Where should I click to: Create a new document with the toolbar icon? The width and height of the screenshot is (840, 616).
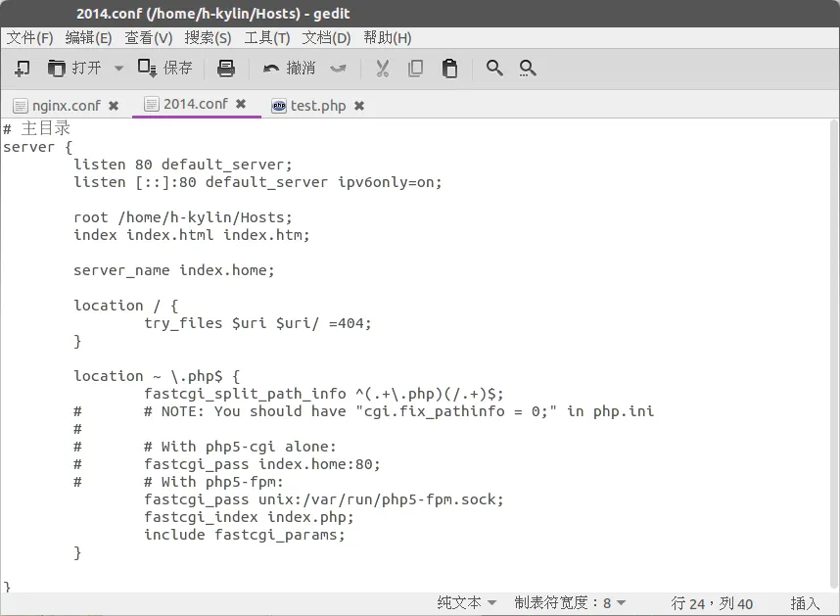point(22,69)
